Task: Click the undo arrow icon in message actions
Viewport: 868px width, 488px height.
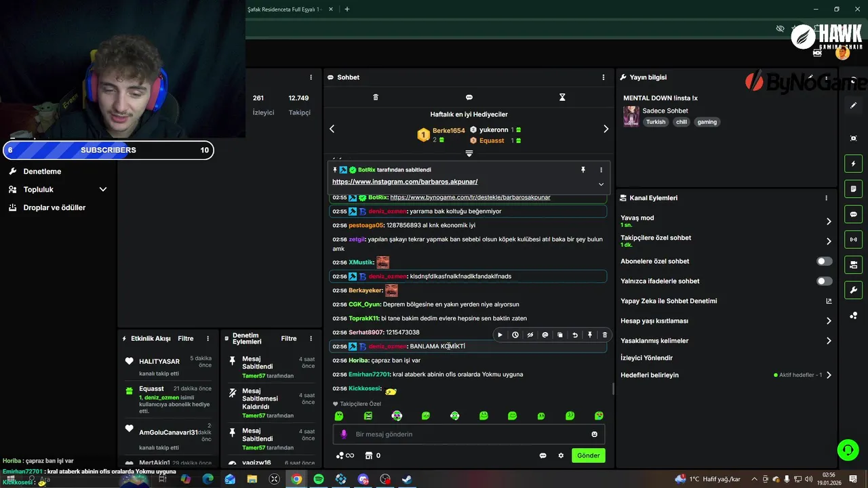Action: pos(575,335)
